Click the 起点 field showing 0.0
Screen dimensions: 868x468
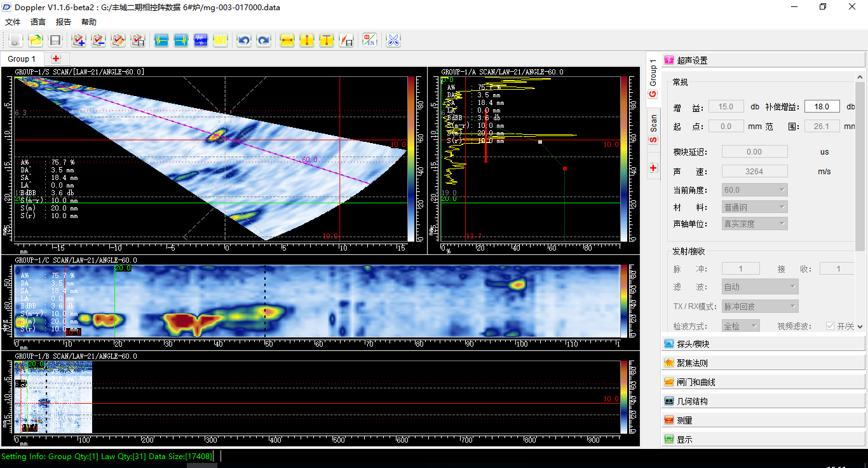coord(726,126)
